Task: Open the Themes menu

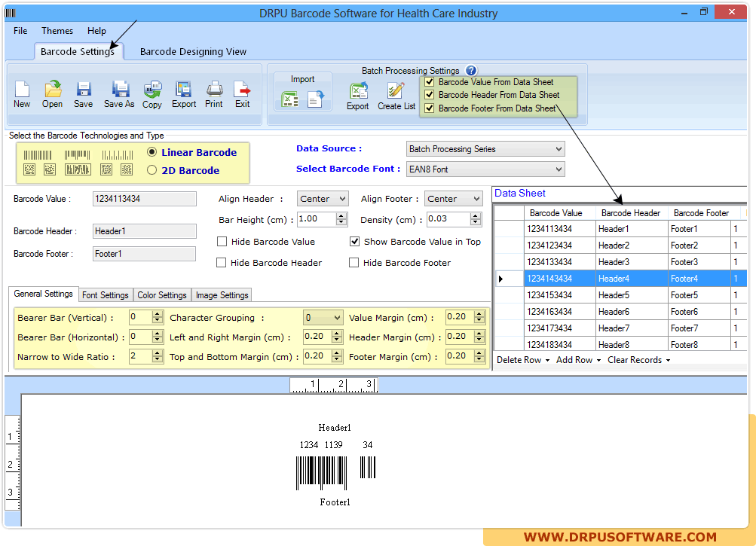Action: pos(57,31)
